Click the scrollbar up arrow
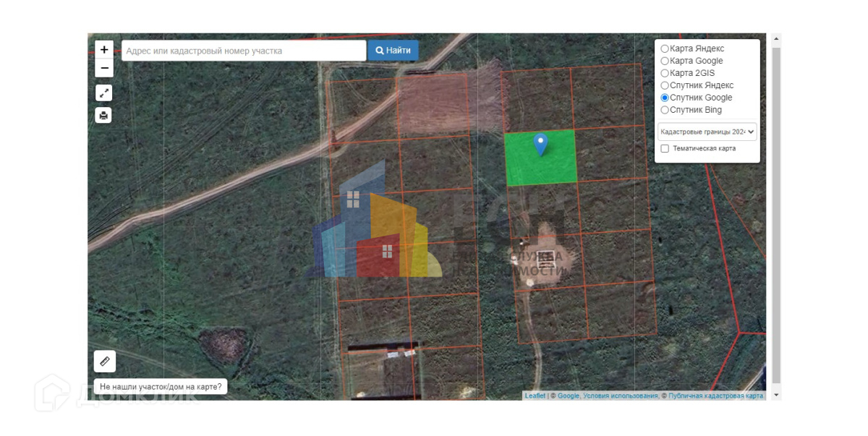This screenshot has width=868, height=436. tap(777, 38)
